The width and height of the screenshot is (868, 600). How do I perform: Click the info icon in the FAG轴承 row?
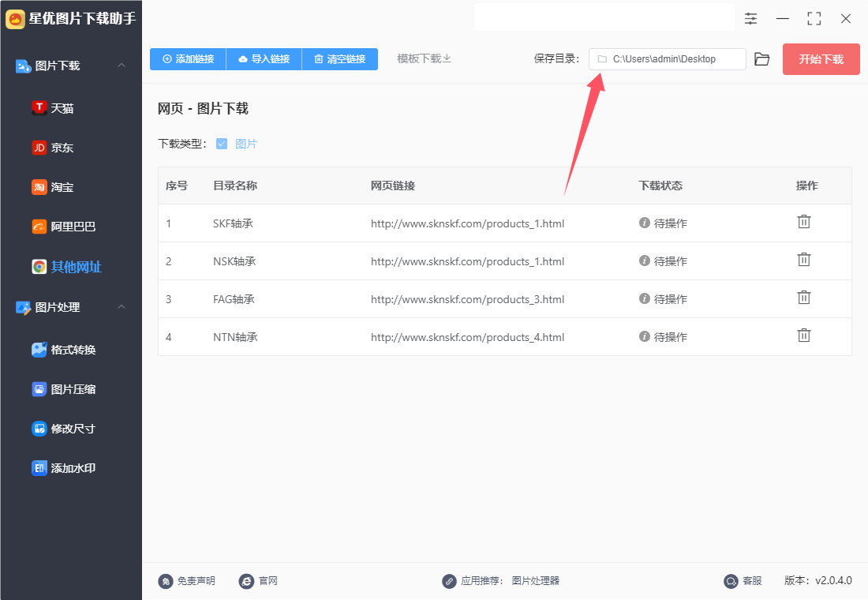tap(645, 298)
